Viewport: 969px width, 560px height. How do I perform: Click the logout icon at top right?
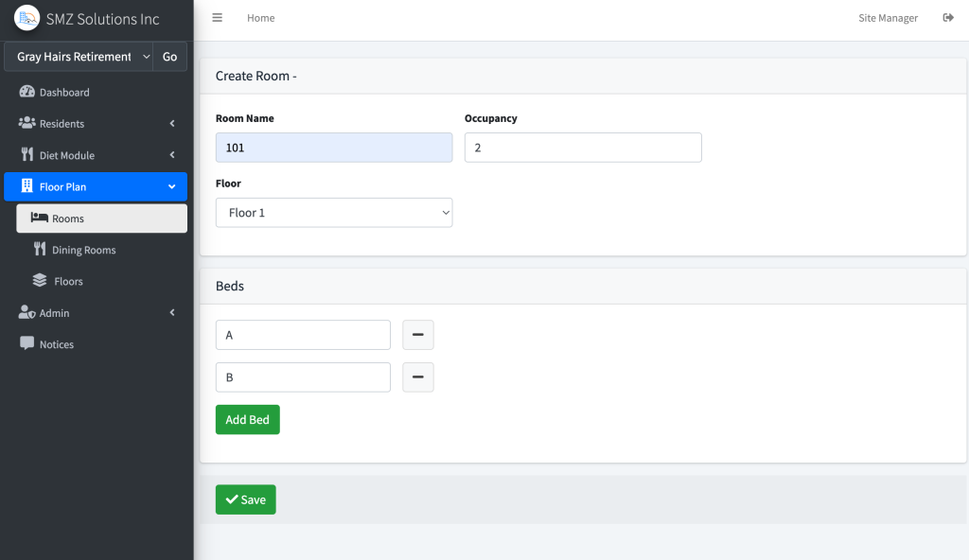947,18
